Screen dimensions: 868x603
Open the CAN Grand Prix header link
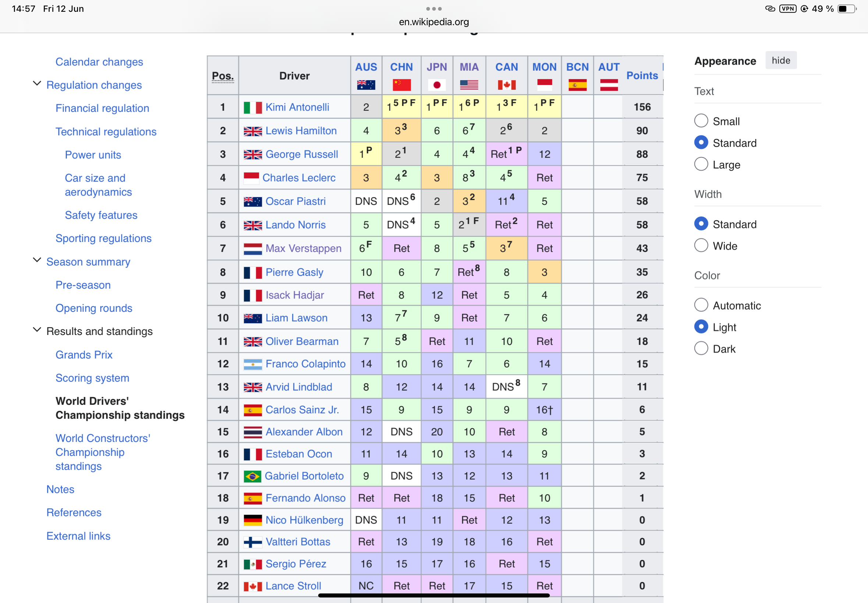pos(506,67)
